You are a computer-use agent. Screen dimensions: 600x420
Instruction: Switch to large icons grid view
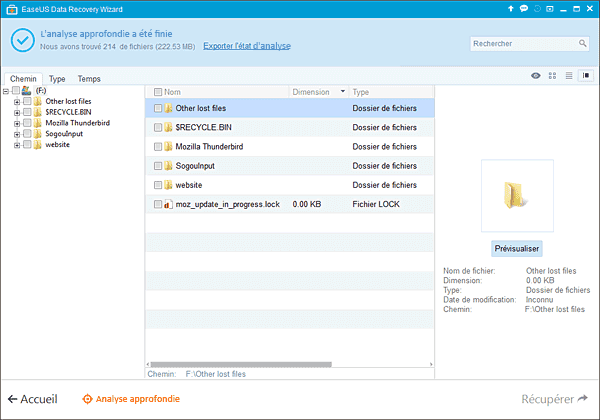pos(552,76)
